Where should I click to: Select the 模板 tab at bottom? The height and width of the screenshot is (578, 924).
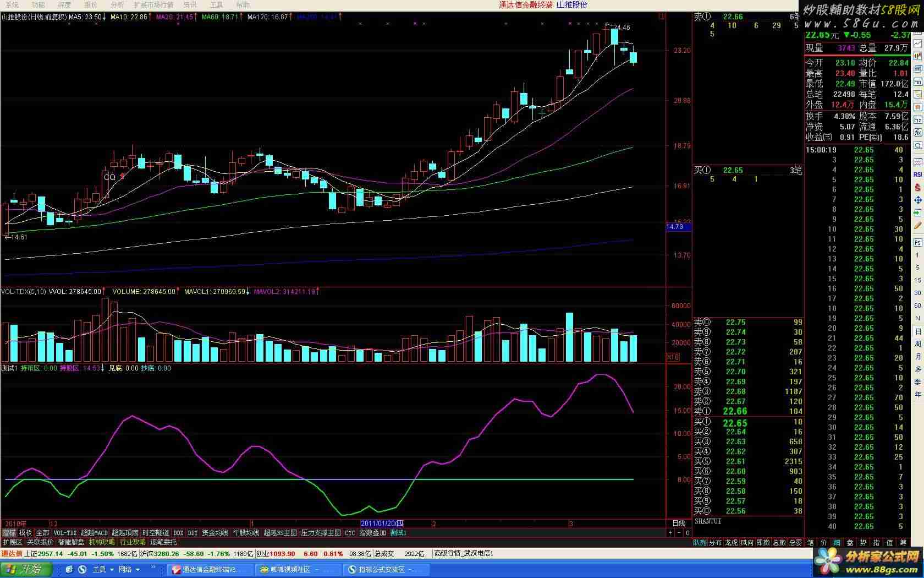click(25, 533)
